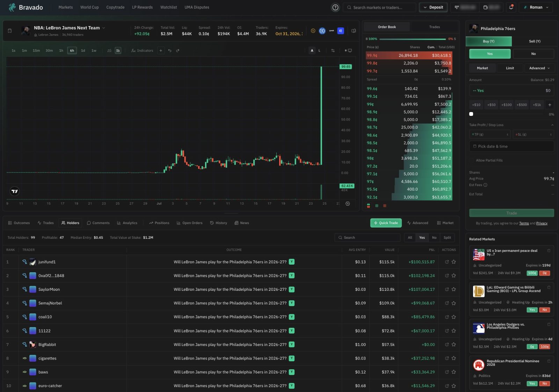Show only asks in the order book
Image resolution: width=559 pixels, height=392 pixels.
[385, 206]
